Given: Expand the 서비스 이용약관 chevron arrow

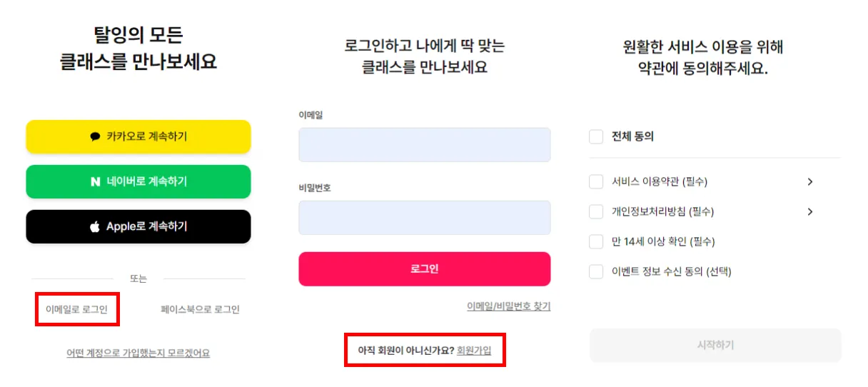Looking at the screenshot, I should pyautogui.click(x=810, y=182).
